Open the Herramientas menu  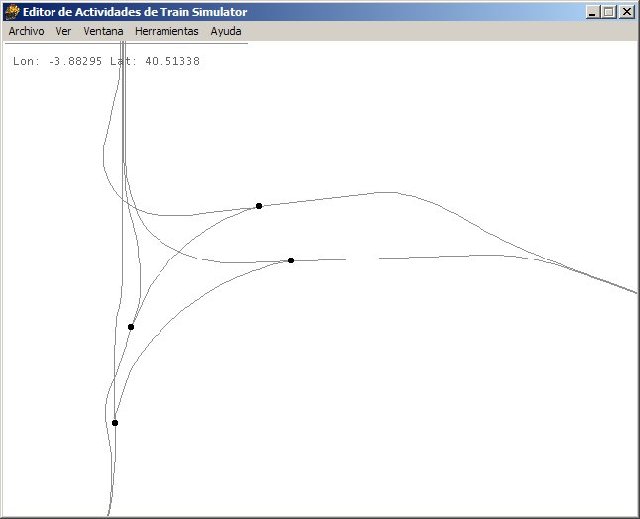166,31
